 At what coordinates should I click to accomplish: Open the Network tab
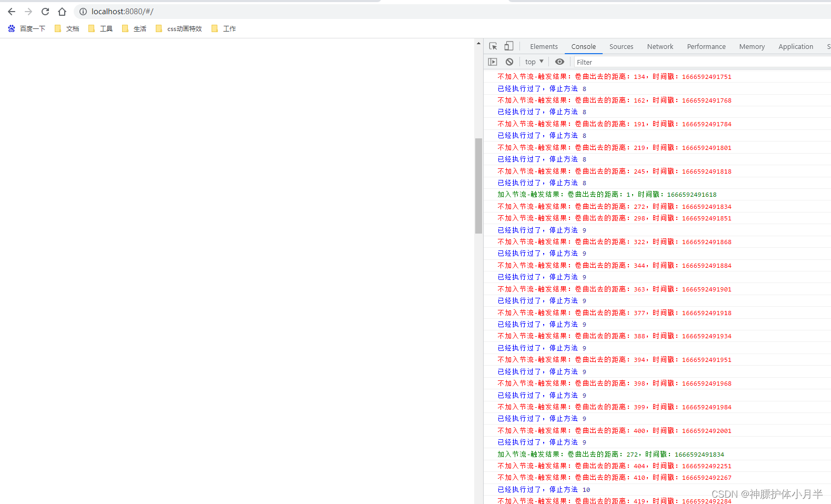click(660, 47)
